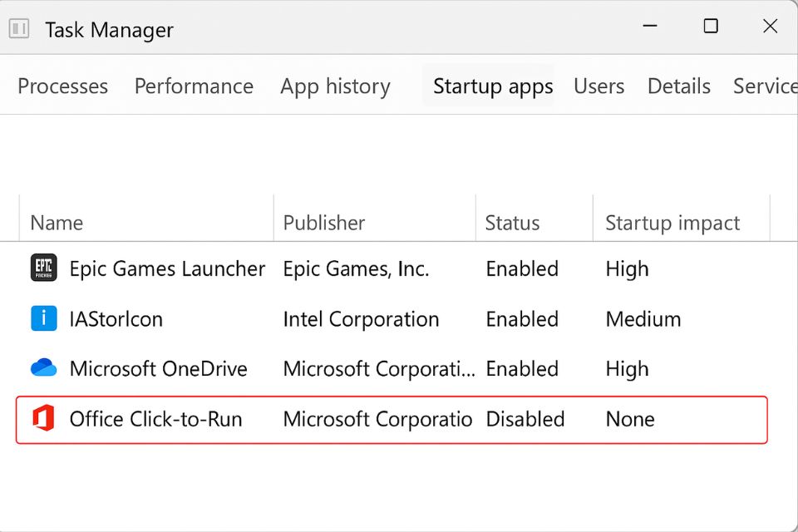Open the Users tab
Viewport: 798px width, 532px height.
598,86
